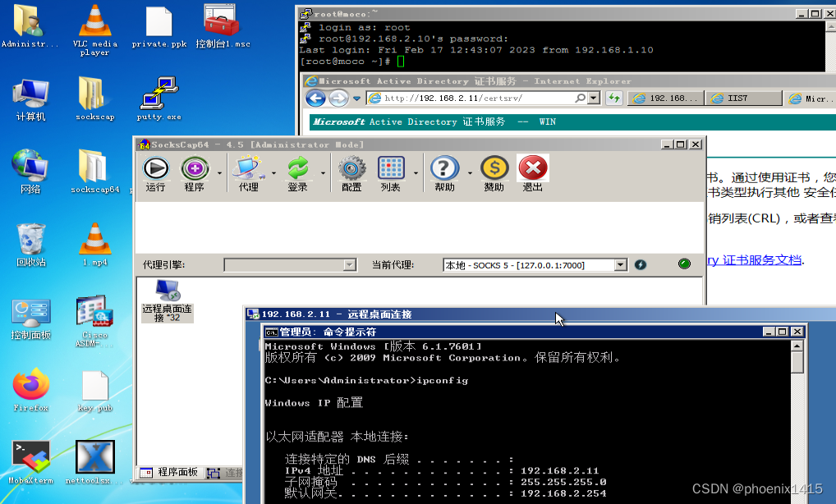Click the Remote Desktop Connection title bar
Viewport: 836px width, 504px height.
(539, 314)
